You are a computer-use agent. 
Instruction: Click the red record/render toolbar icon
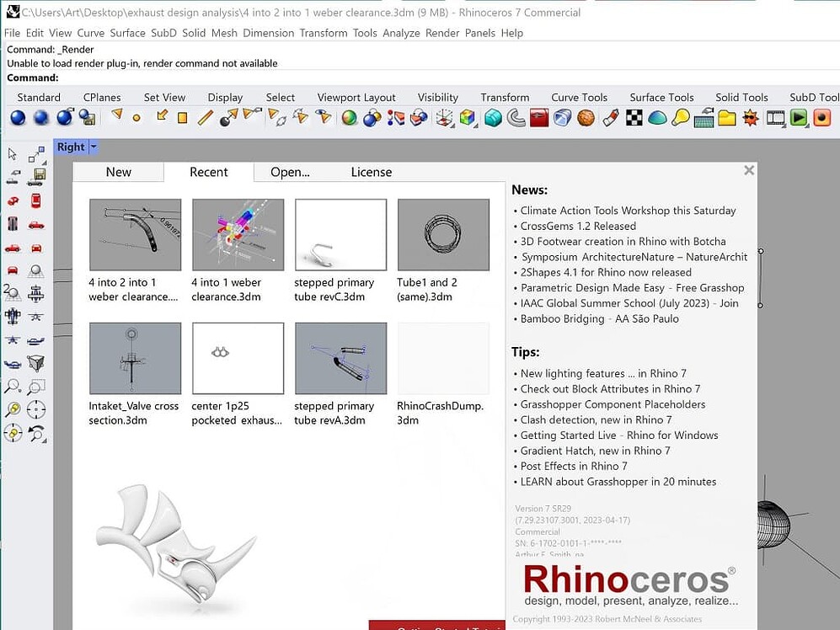822,119
